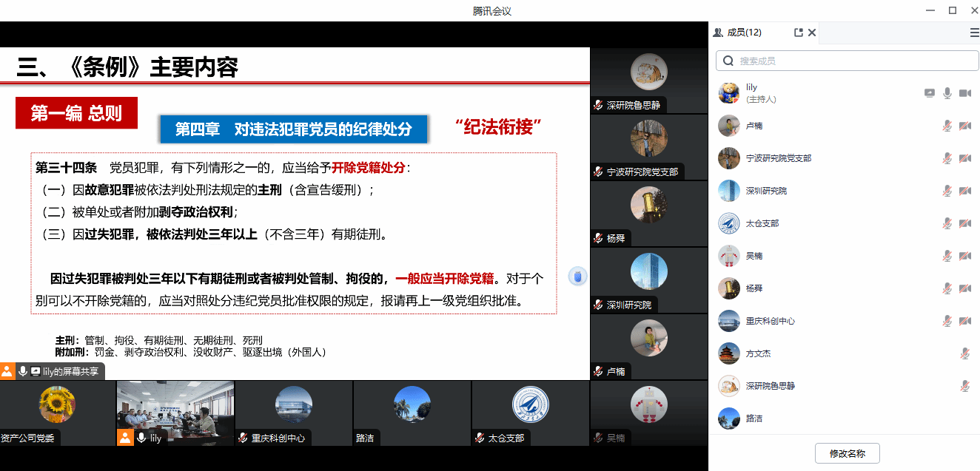Select the 资产公司党委 video tile

58,413
